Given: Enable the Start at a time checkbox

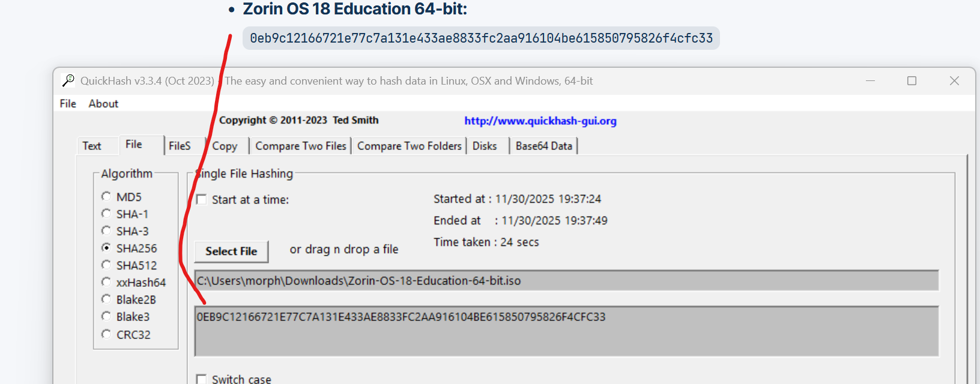Looking at the screenshot, I should (x=202, y=200).
